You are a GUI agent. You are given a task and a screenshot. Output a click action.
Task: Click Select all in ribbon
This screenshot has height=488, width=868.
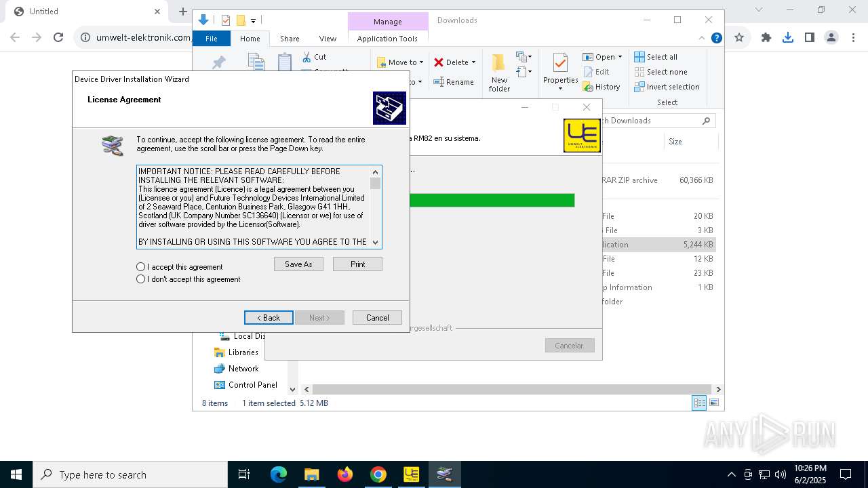(x=656, y=57)
